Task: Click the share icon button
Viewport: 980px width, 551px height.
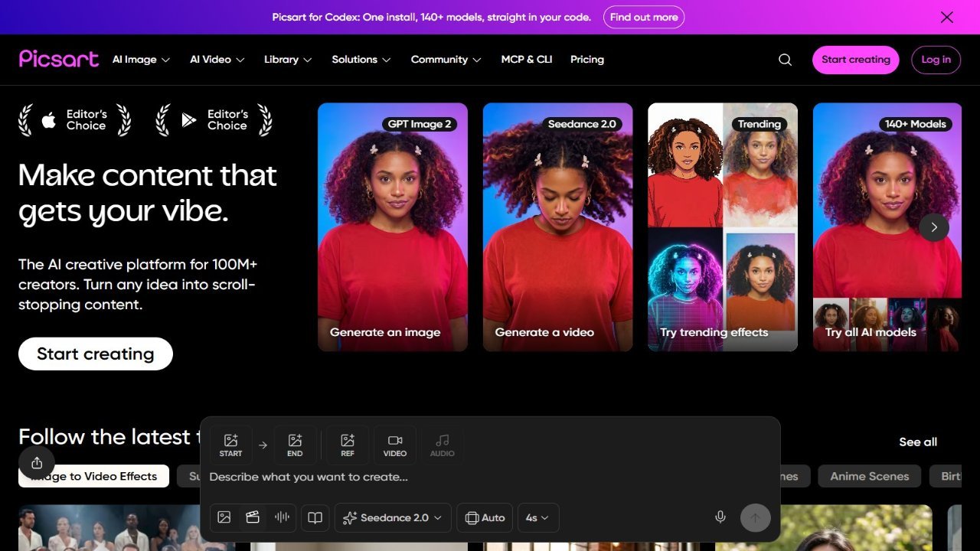Action: 37,463
